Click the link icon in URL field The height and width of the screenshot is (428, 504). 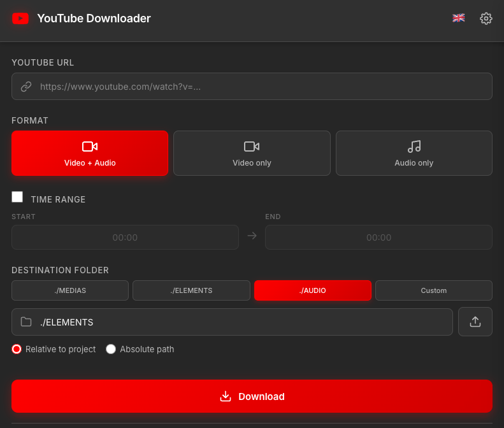click(x=26, y=87)
